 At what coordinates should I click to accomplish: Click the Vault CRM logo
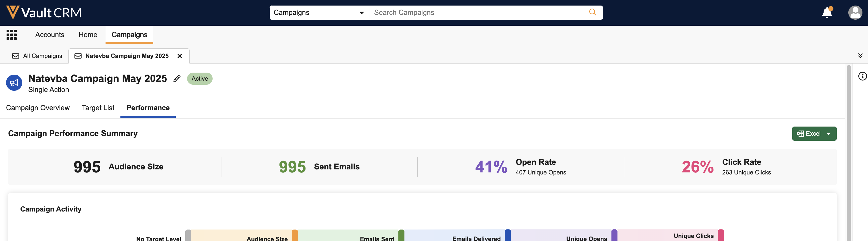pyautogui.click(x=44, y=12)
